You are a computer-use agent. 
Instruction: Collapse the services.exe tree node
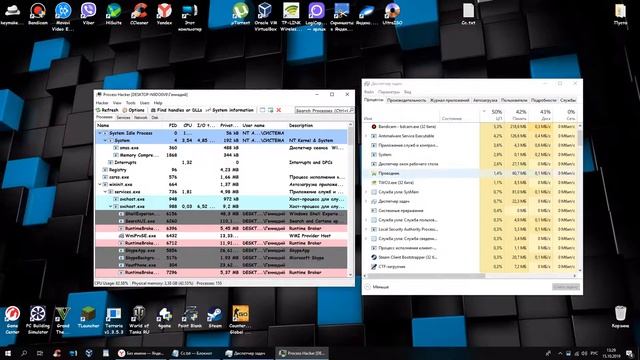pos(105,192)
